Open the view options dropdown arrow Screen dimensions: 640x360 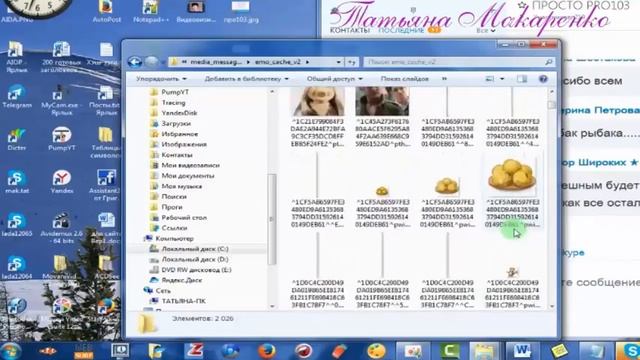pos(502,79)
